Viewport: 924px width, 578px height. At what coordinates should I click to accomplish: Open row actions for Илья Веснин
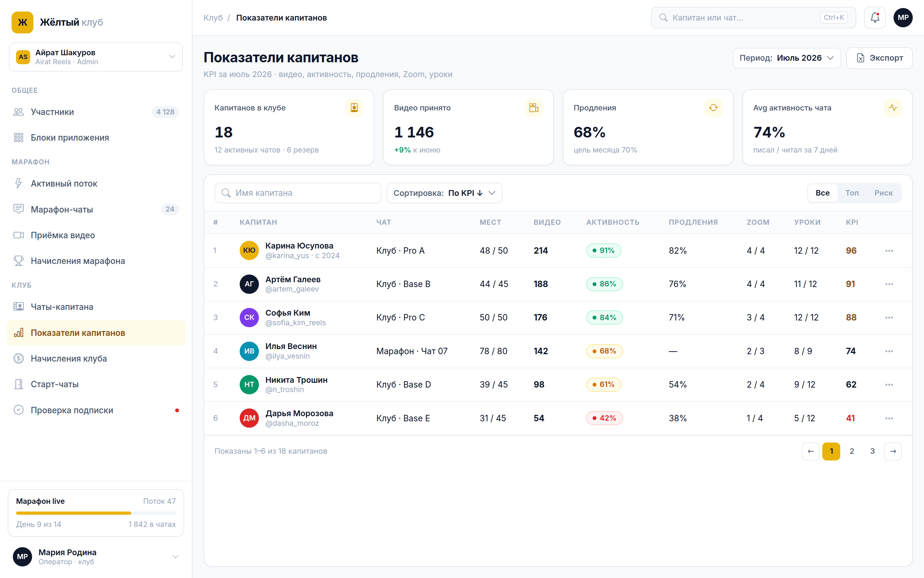point(889,351)
